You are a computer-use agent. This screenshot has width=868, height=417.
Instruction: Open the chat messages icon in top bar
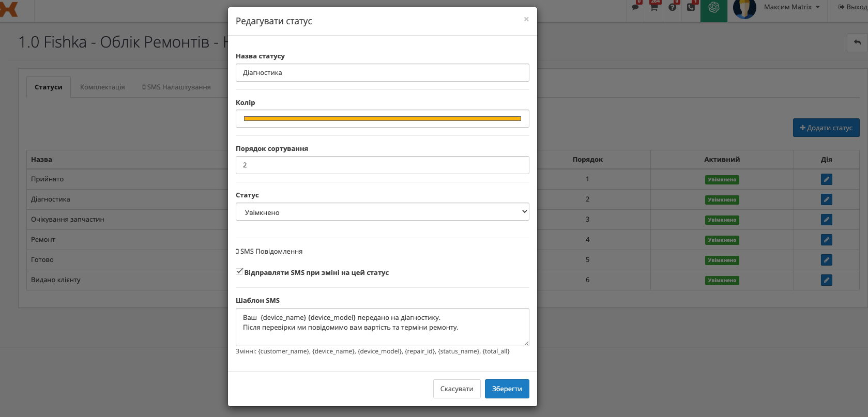(635, 7)
